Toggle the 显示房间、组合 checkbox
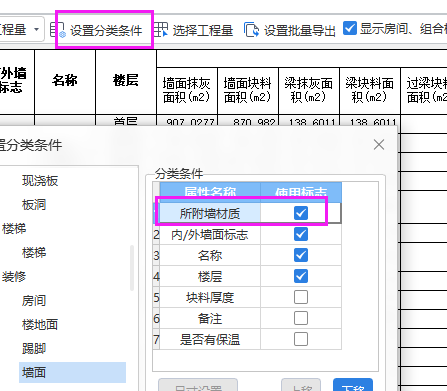The width and height of the screenshot is (447, 391). pos(350,29)
